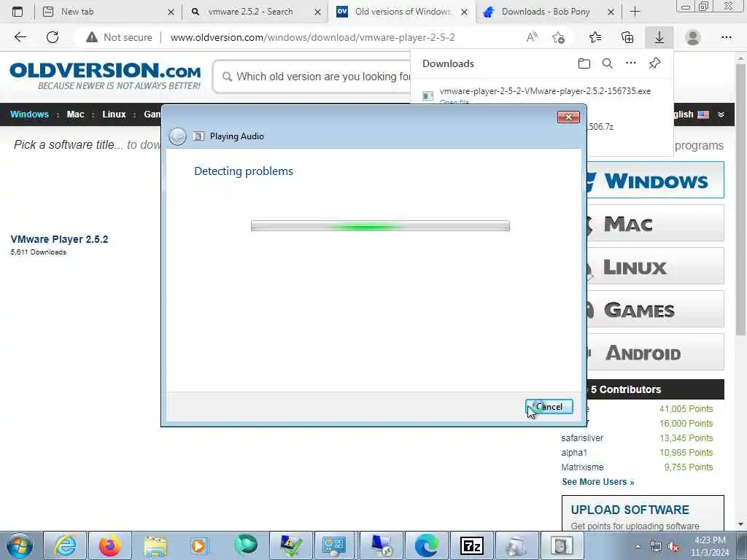Image resolution: width=747 pixels, height=560 pixels.
Task: Switch to Microsoft Edge in taskbar
Action: (x=426, y=545)
